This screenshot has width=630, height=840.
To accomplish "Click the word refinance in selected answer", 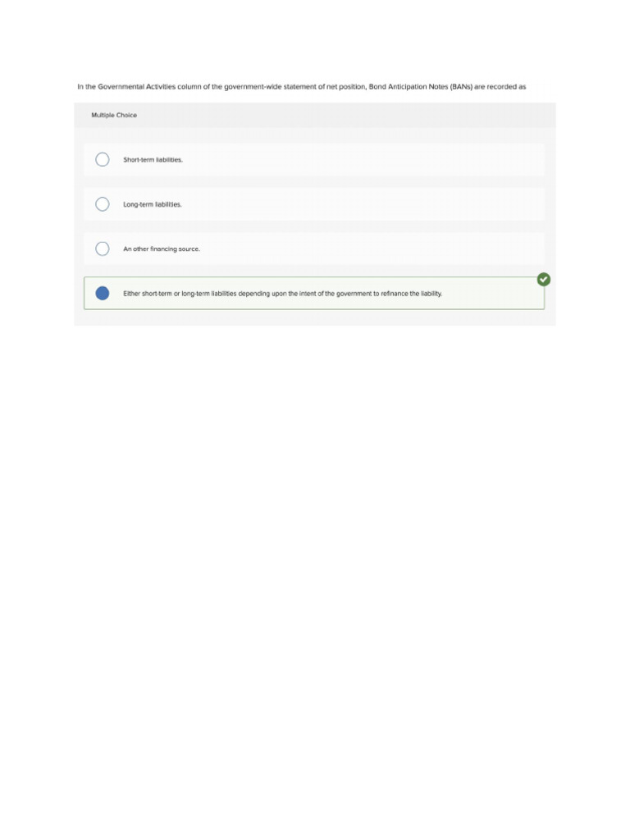I will click(x=395, y=294).
